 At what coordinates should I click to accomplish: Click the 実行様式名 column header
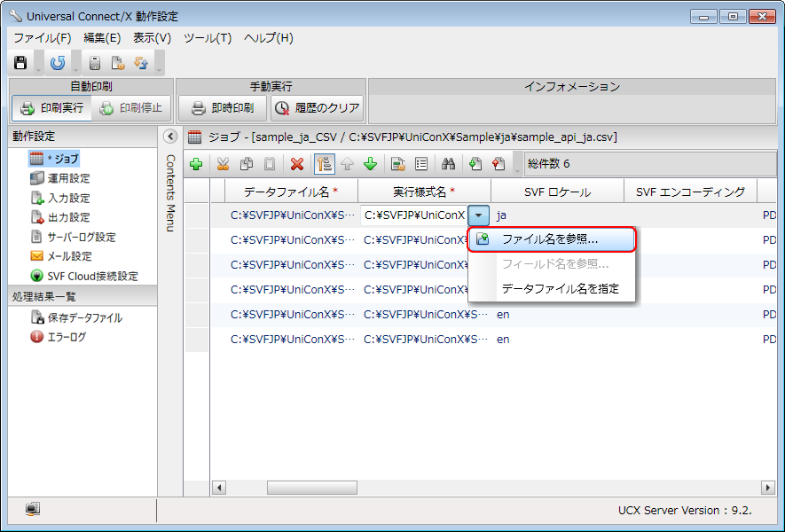(x=425, y=192)
